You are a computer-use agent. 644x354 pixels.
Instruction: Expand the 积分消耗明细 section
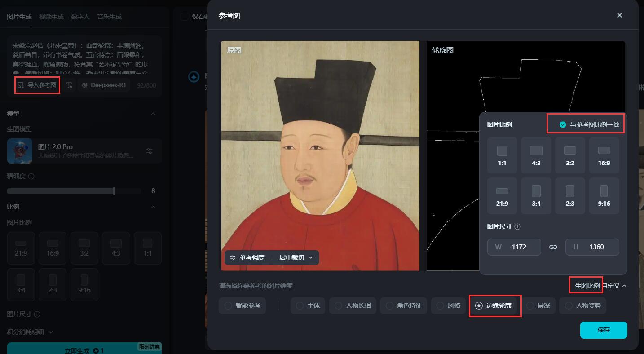pyautogui.click(x=30, y=332)
